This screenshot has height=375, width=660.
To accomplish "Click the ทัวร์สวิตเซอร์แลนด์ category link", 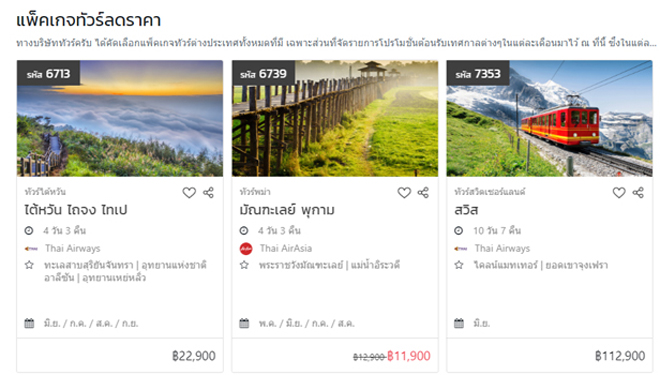I will [490, 192].
